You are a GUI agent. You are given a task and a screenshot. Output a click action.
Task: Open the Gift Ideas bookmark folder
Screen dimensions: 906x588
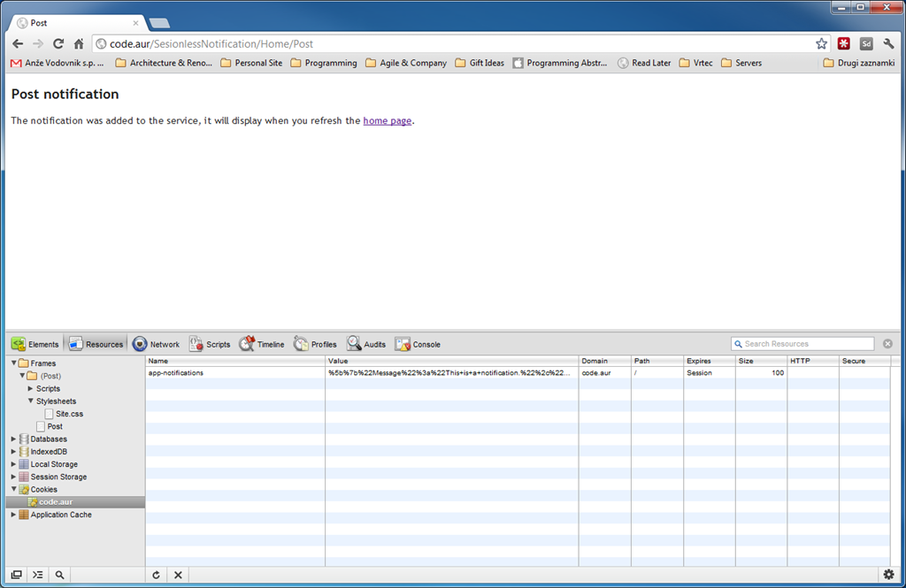pyautogui.click(x=480, y=63)
